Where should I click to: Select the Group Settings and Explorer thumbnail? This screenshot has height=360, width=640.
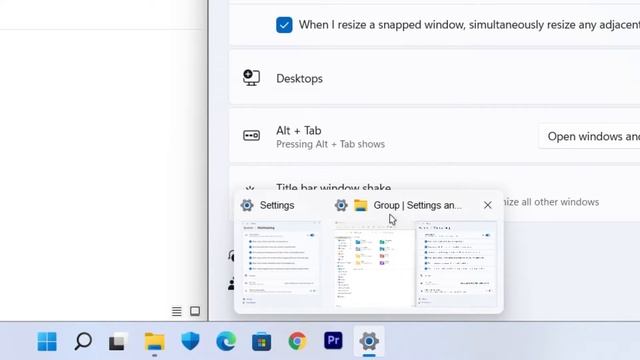point(416,263)
